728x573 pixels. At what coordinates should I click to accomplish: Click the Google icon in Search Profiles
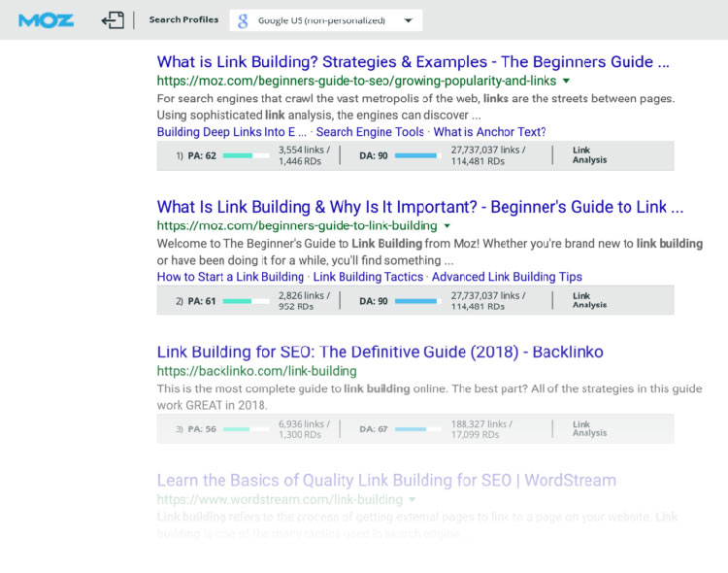point(243,20)
